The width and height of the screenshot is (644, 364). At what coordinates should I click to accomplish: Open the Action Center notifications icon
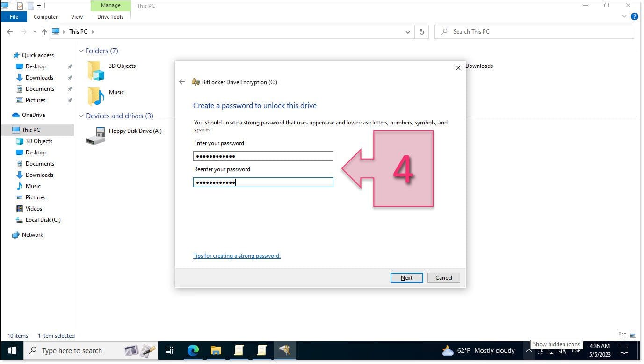click(624, 350)
